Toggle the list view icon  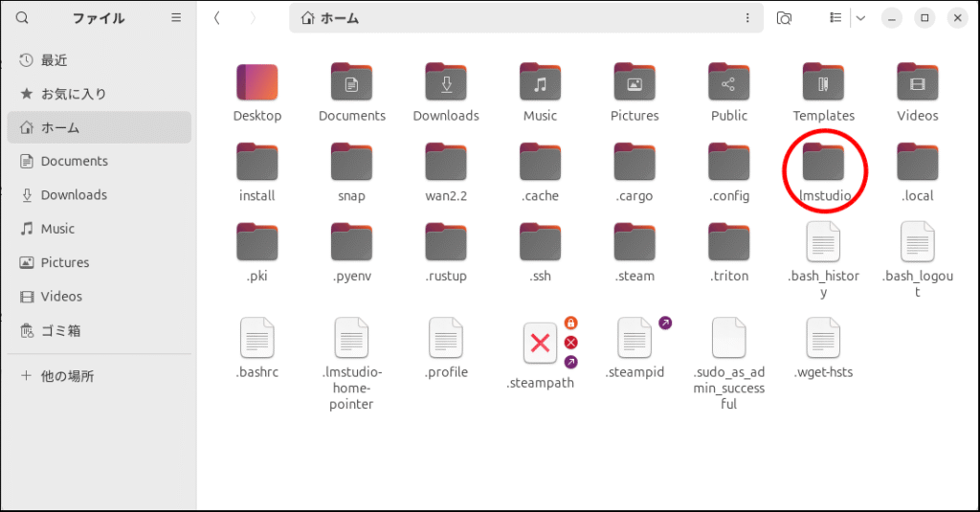point(835,17)
